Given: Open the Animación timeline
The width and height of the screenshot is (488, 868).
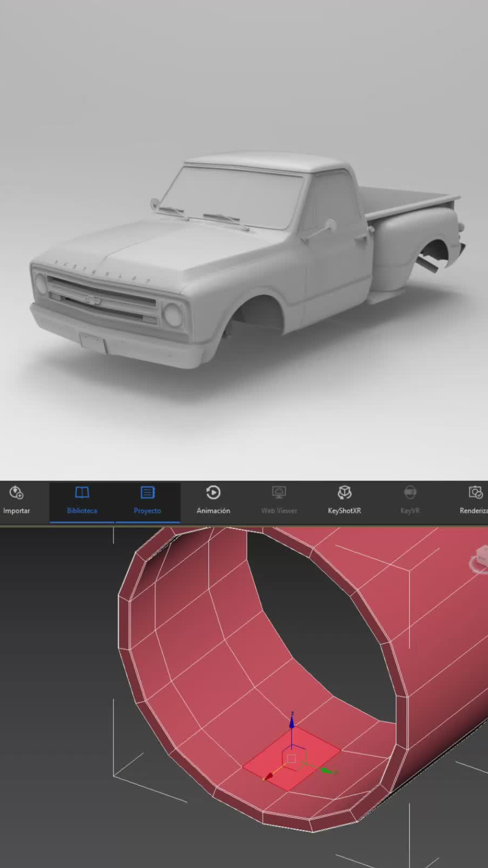Looking at the screenshot, I should tap(213, 500).
